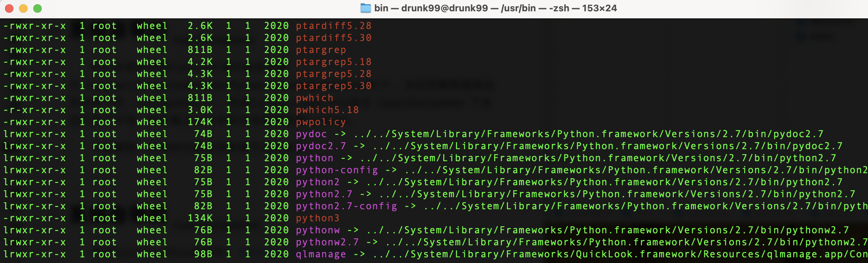Click the 3.0K file size value
Viewport: 868px width, 263px height.
tap(200, 110)
